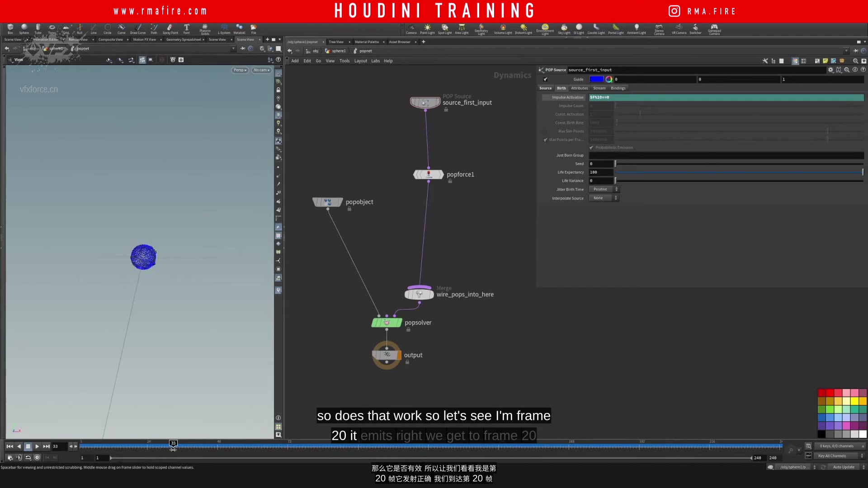Image resolution: width=868 pixels, height=488 pixels.
Task: Switch to the Stream tab
Action: [x=599, y=88]
